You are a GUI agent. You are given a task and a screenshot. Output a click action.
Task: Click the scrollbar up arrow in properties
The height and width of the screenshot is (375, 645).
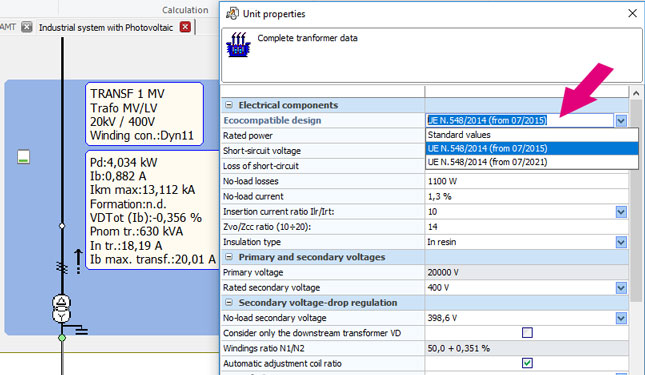click(x=636, y=93)
